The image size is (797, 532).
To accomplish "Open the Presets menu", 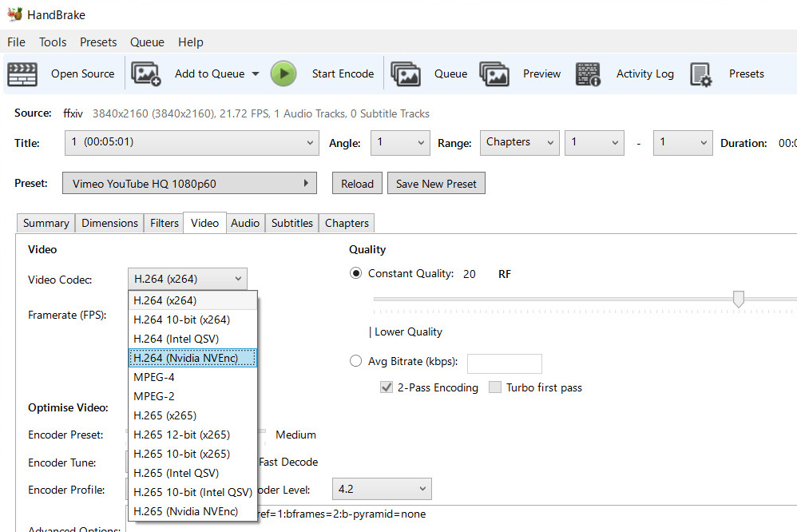I will (98, 42).
